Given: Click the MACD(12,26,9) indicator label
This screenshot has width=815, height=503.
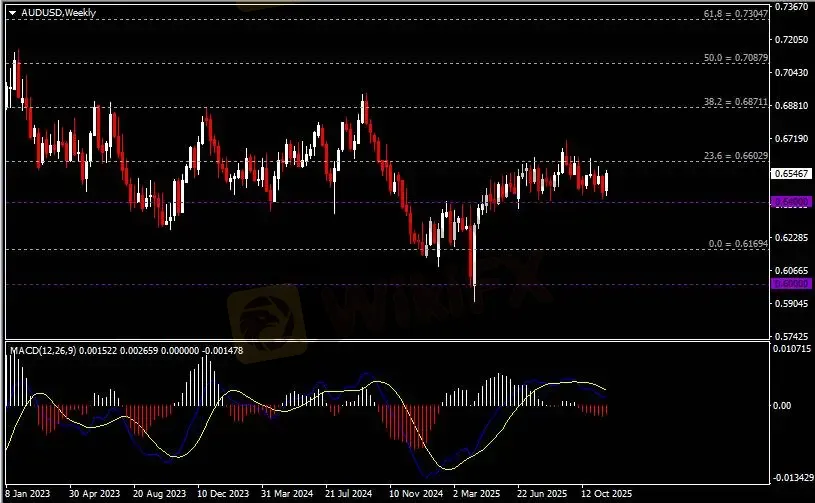Looking at the screenshot, I should [x=43, y=349].
